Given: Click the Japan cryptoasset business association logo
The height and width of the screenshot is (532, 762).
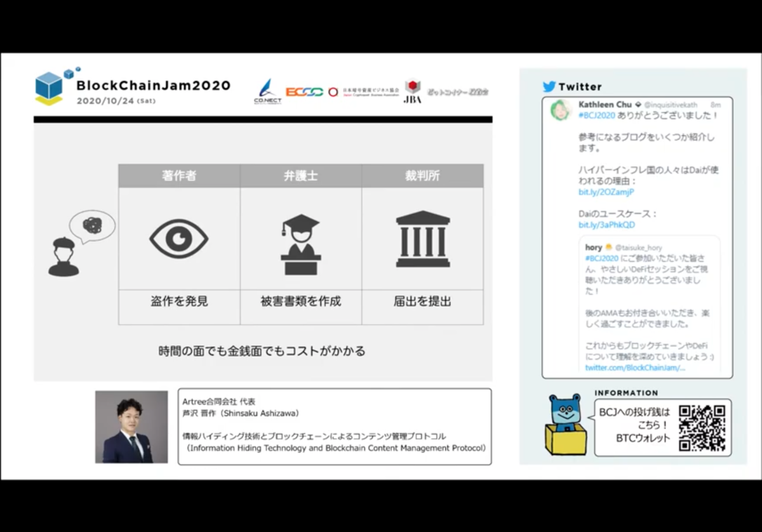Looking at the screenshot, I should [x=364, y=92].
